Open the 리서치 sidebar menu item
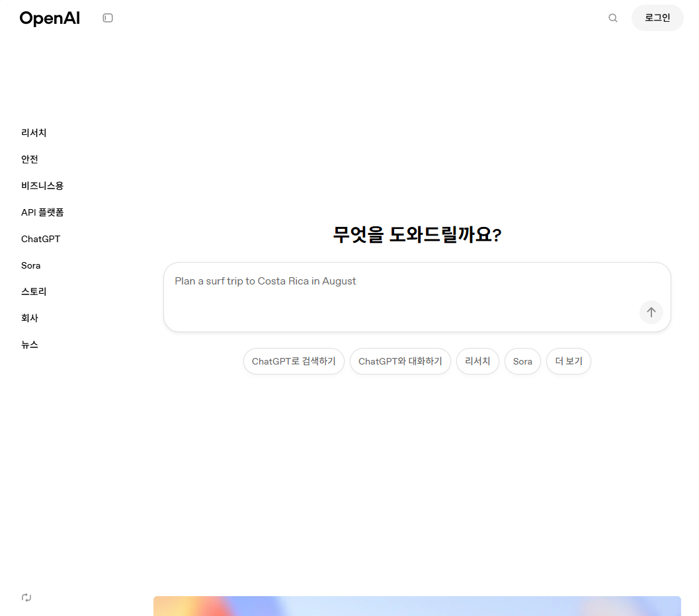699x616 pixels. tap(34, 132)
